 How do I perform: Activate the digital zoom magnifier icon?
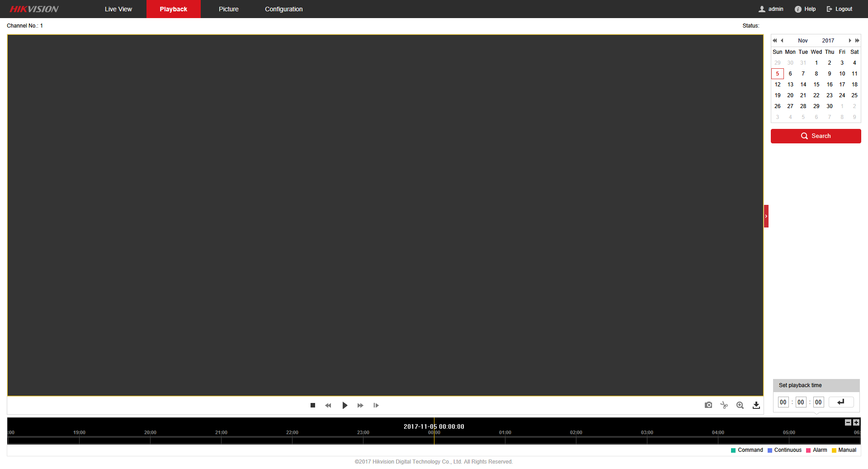coord(740,405)
